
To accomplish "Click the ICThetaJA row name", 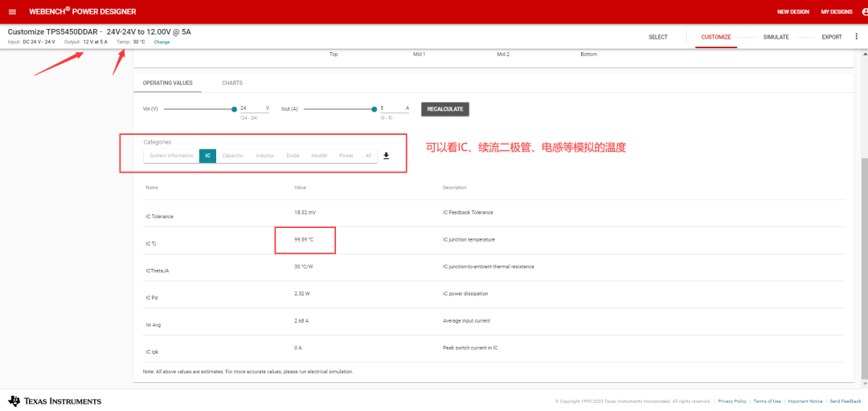I will (x=158, y=271).
